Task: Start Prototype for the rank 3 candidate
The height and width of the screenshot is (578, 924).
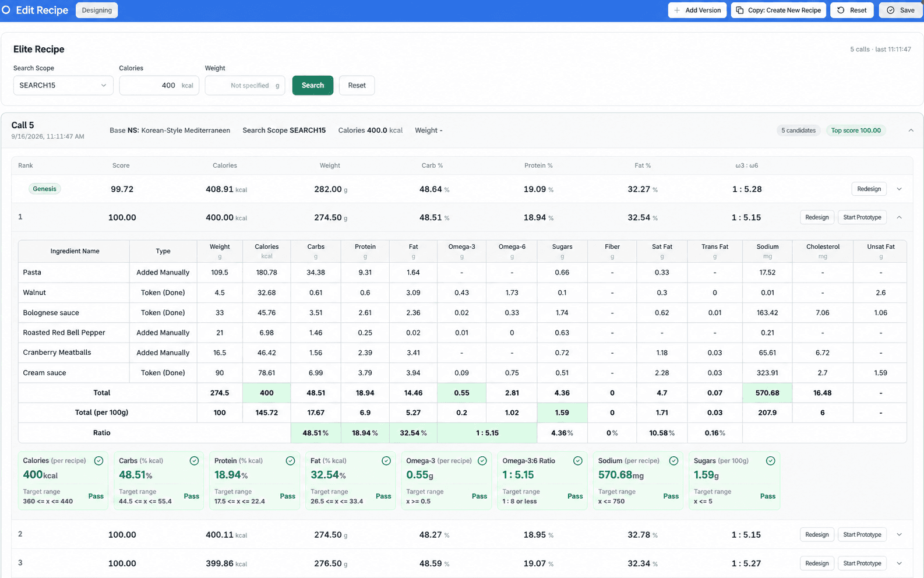Action: pyautogui.click(x=862, y=563)
